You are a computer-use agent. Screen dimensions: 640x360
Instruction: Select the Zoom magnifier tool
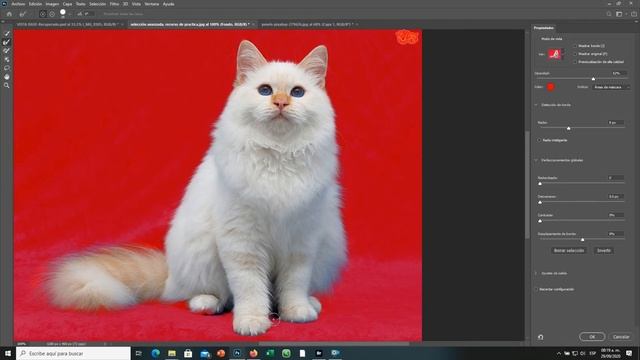tap(7, 85)
